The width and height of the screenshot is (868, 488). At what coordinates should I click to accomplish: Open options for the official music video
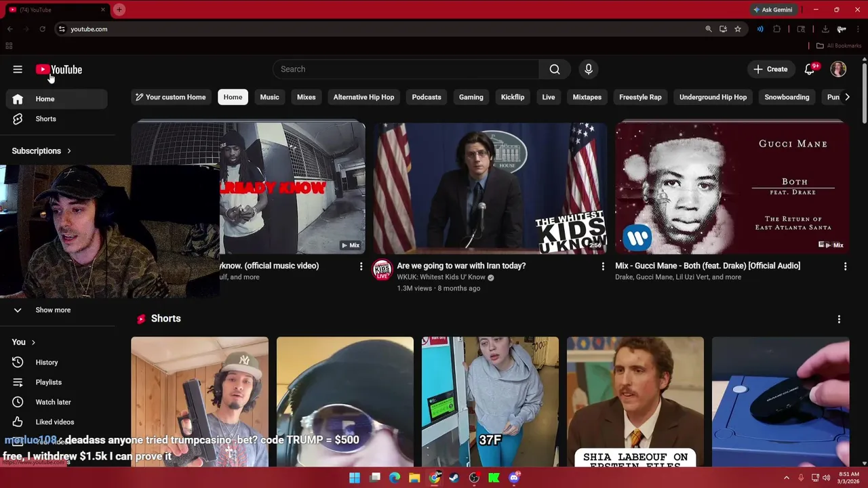361,266
